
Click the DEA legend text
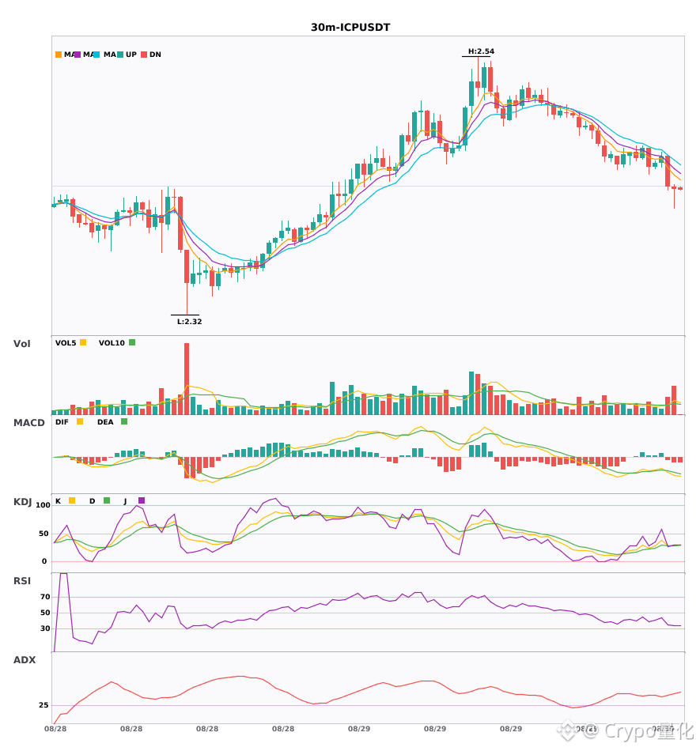(x=105, y=422)
